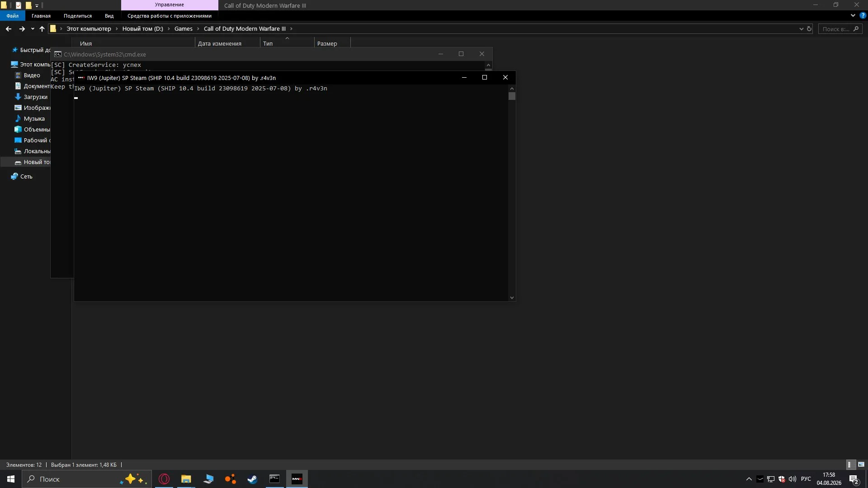
Task: Expand chevron after Call of Duty Modern Warfare III
Action: 291,28
